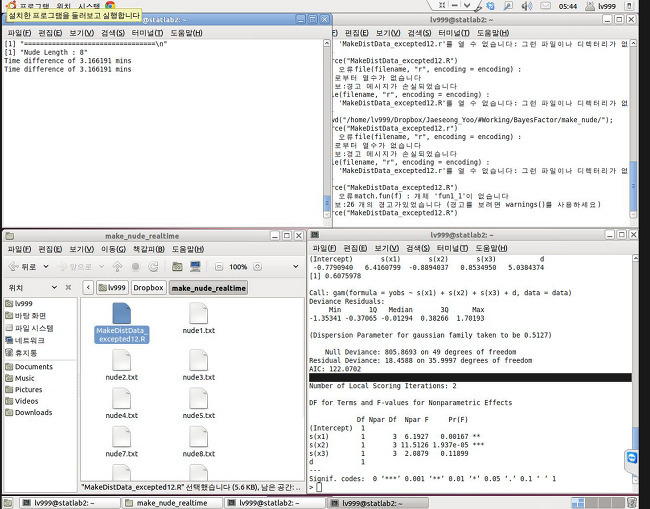Open file manager 책갈피(B) menu
This screenshot has width=650, height=509.
click(x=148, y=249)
